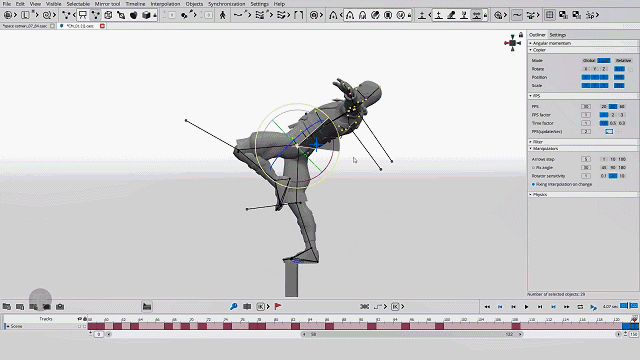Toggle the Fix angle checkbox

click(x=533, y=168)
